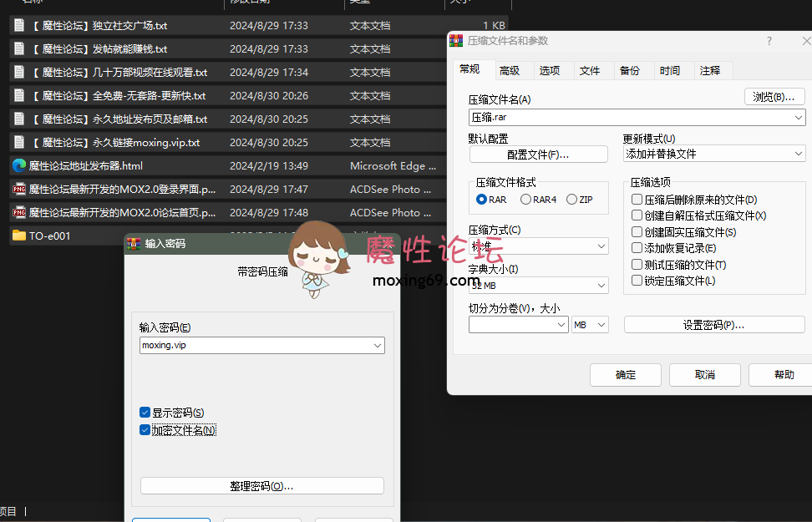Open the 切分为分卷 size combo box

519,325
